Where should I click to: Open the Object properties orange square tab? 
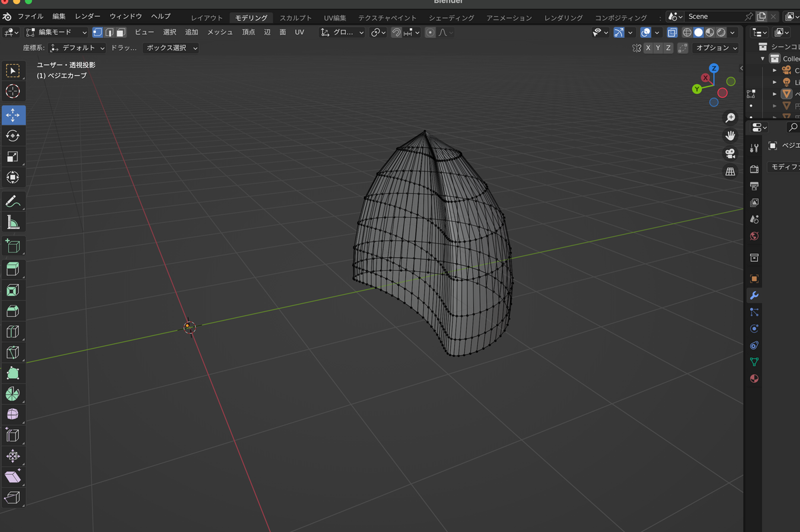[x=754, y=279]
